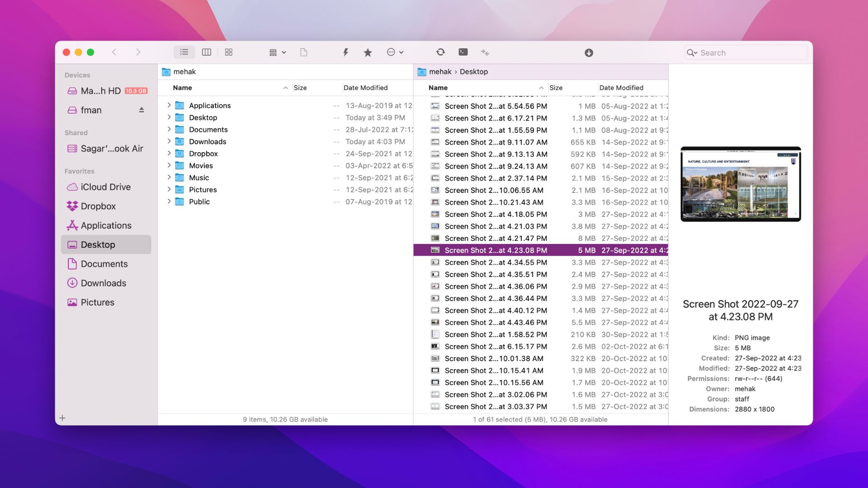Click the list view icon in toolbar
The height and width of the screenshot is (488, 868).
pyautogui.click(x=184, y=52)
